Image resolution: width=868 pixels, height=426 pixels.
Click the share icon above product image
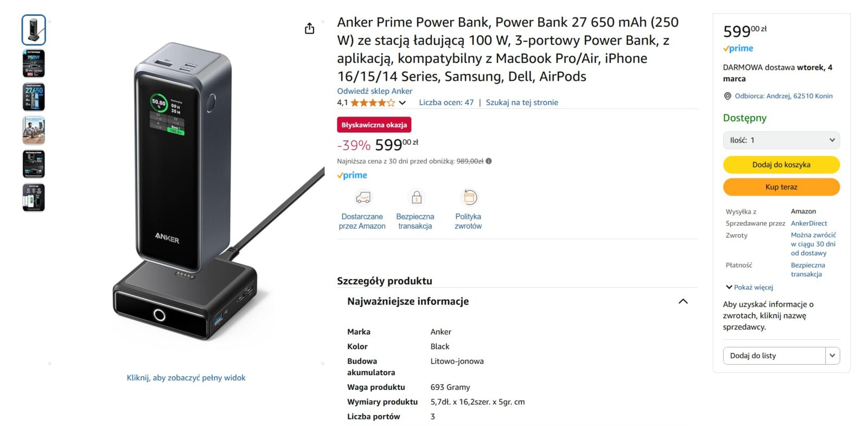pos(309,29)
